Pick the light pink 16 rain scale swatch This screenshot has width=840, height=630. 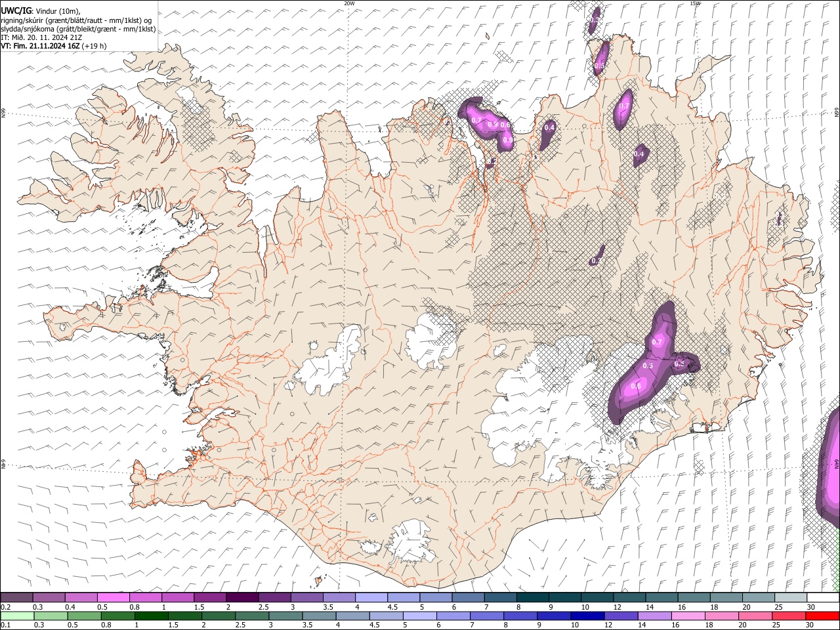tap(688, 616)
